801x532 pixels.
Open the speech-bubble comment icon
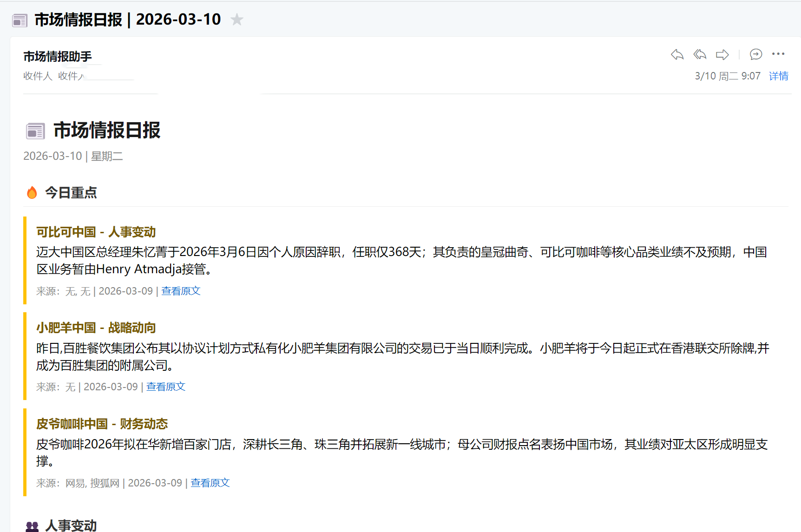756,54
